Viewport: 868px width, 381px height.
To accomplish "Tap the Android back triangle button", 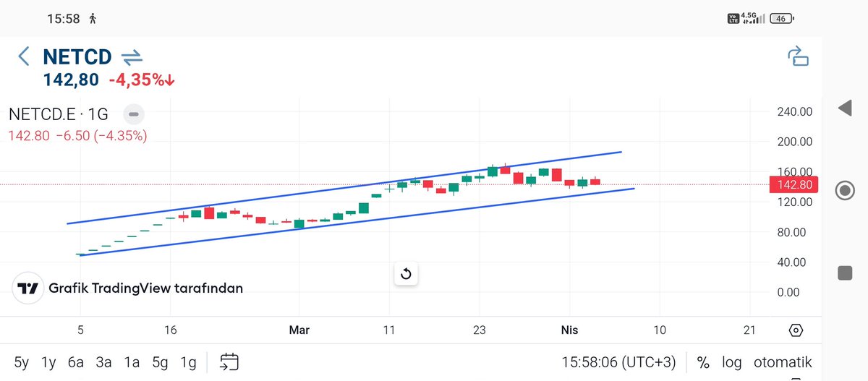I will (x=844, y=109).
